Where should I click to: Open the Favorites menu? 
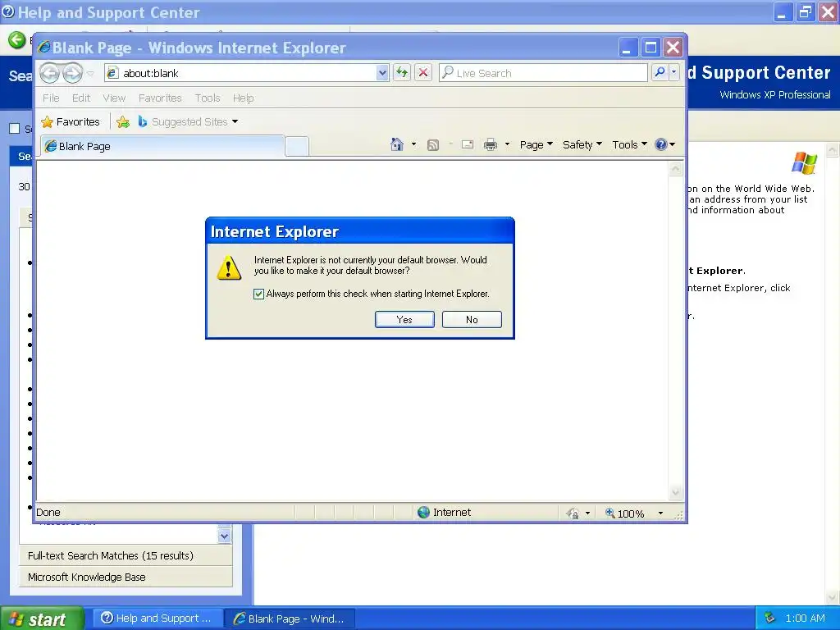pyautogui.click(x=160, y=98)
